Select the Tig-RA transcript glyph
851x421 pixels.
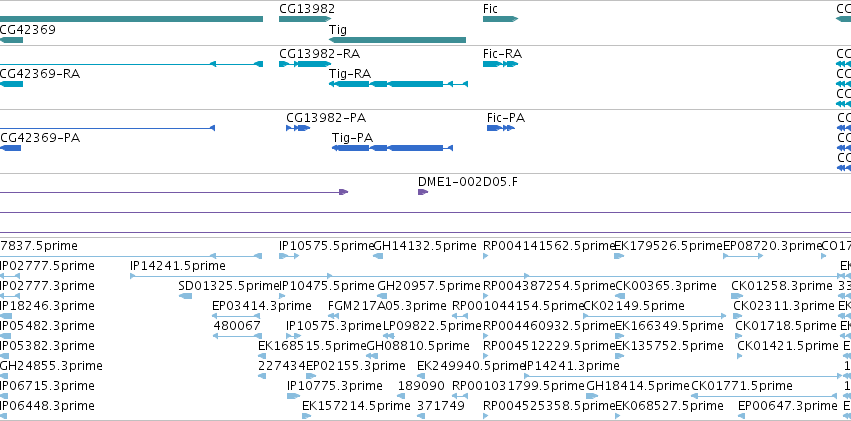coord(398,84)
